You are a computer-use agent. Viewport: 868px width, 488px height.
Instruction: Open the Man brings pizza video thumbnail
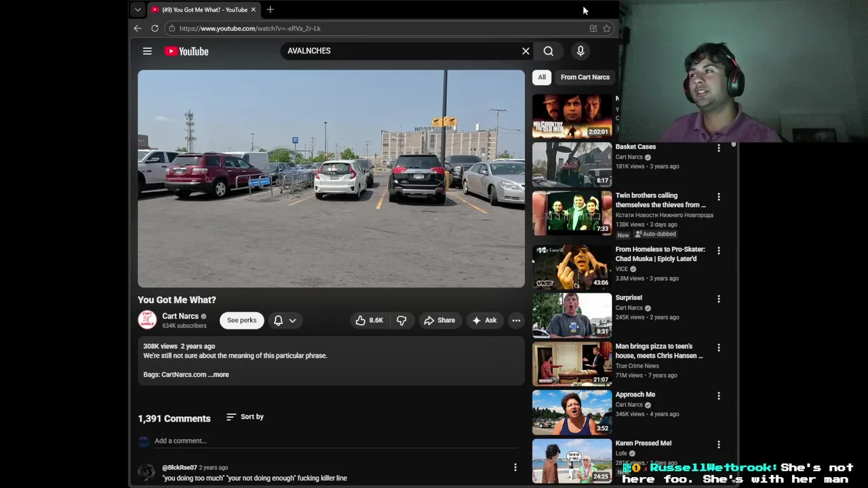[x=572, y=364]
